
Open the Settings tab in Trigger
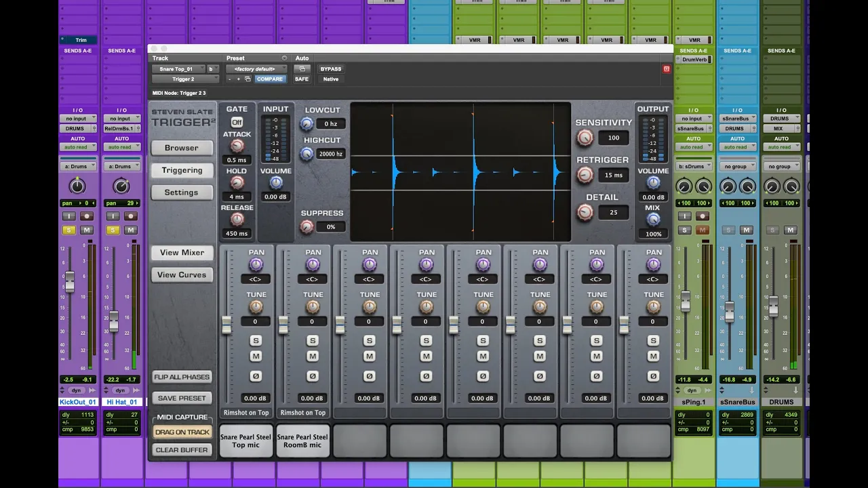coord(182,192)
